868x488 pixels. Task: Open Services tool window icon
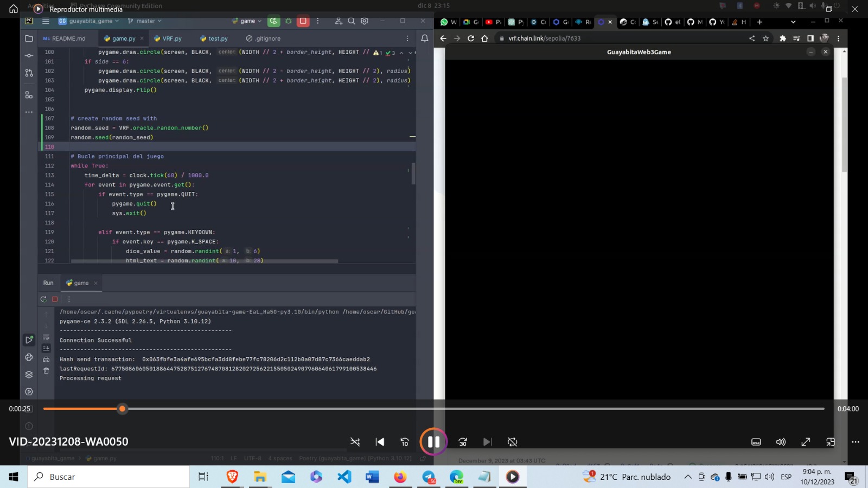tap(29, 391)
